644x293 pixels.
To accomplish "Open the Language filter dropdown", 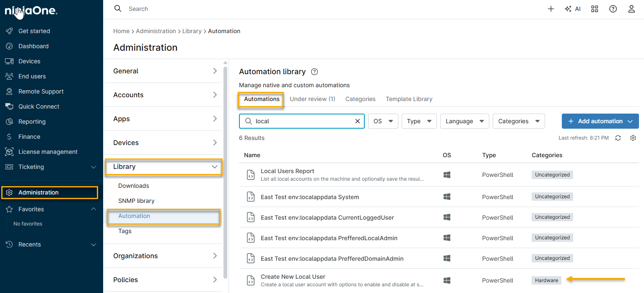I will [465, 121].
